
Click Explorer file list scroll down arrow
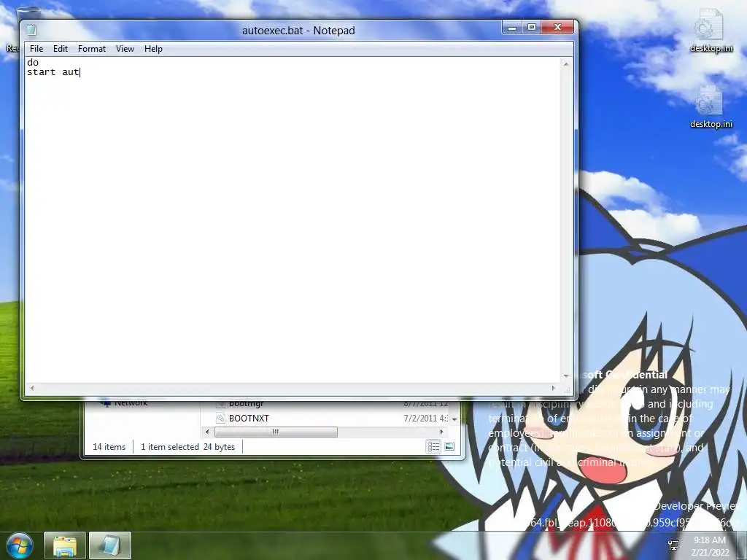point(454,419)
